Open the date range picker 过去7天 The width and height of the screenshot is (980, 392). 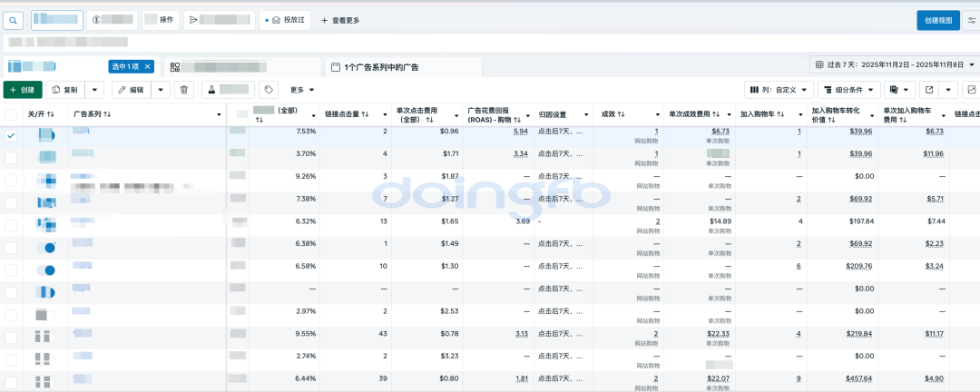(894, 65)
